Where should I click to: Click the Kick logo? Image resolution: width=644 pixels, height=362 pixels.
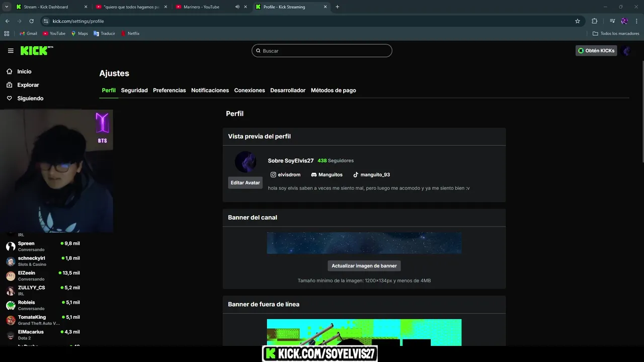[x=37, y=50]
